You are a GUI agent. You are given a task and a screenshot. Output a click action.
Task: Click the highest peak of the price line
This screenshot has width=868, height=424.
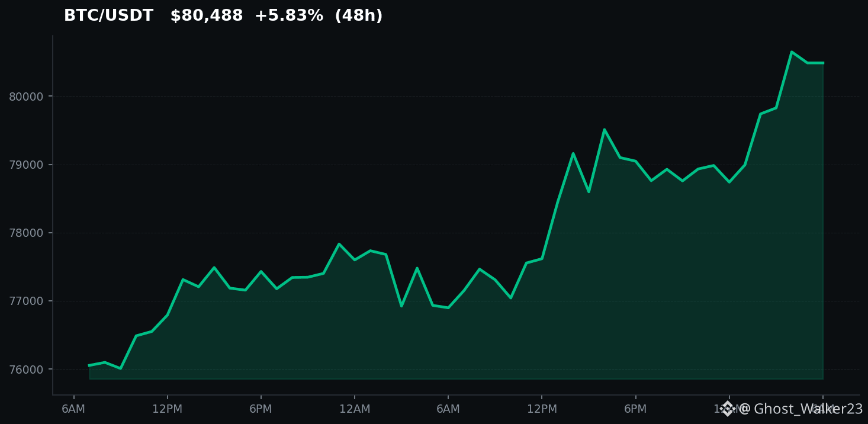tap(792, 52)
